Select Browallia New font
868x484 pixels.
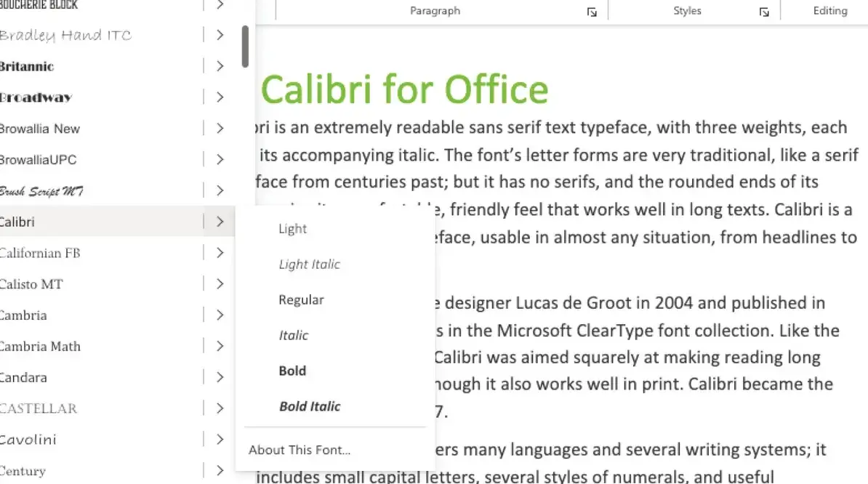point(39,129)
